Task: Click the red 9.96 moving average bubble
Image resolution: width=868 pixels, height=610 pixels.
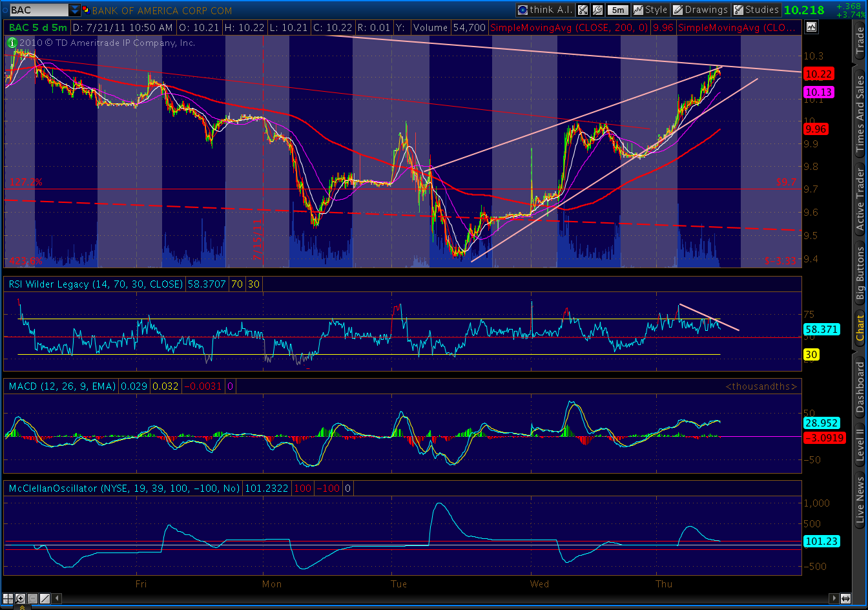Action: point(815,129)
